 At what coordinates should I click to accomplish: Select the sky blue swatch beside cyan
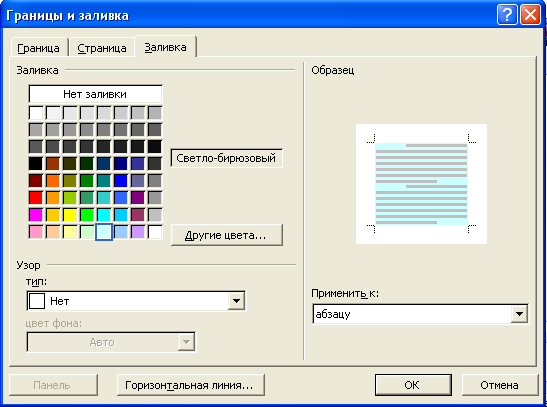click(x=121, y=215)
